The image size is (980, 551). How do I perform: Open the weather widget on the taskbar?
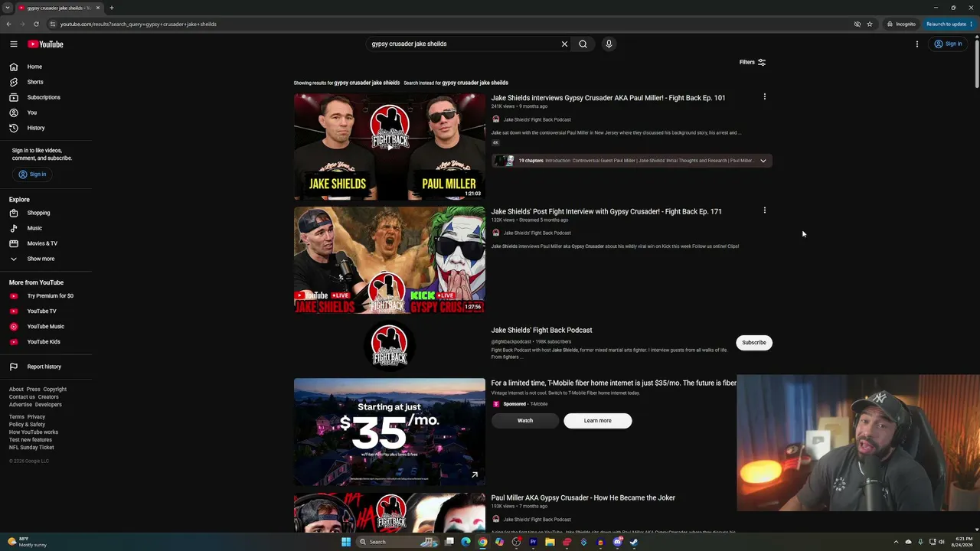tap(26, 542)
